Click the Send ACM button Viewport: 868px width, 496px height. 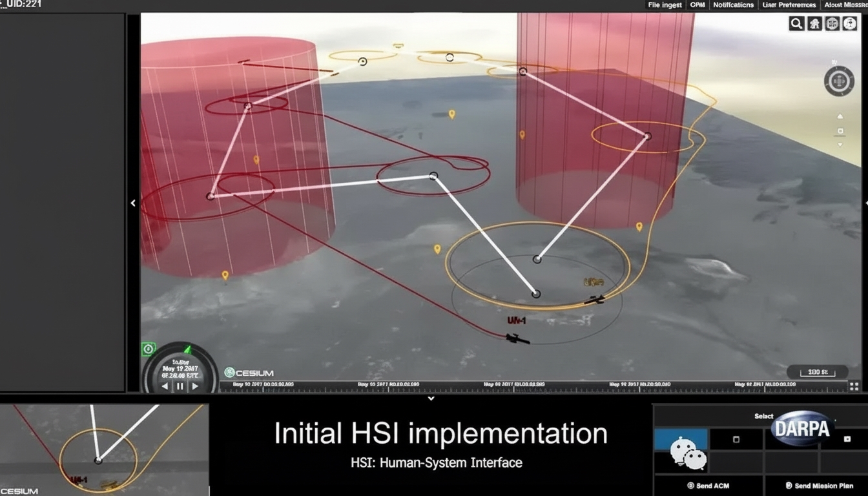[x=708, y=486]
